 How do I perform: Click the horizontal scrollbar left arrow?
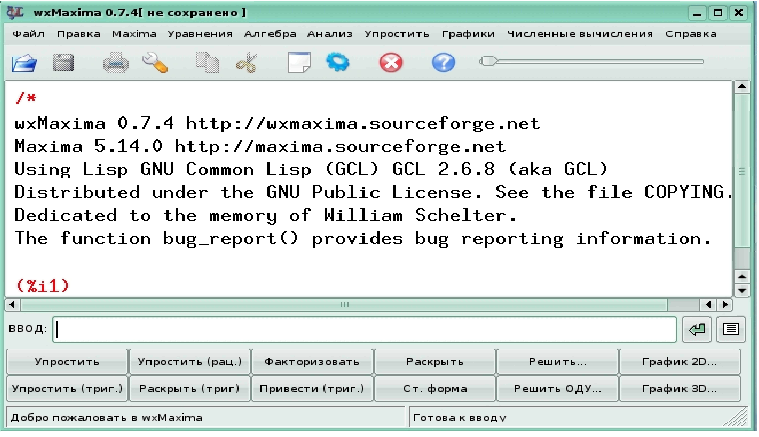pos(12,304)
